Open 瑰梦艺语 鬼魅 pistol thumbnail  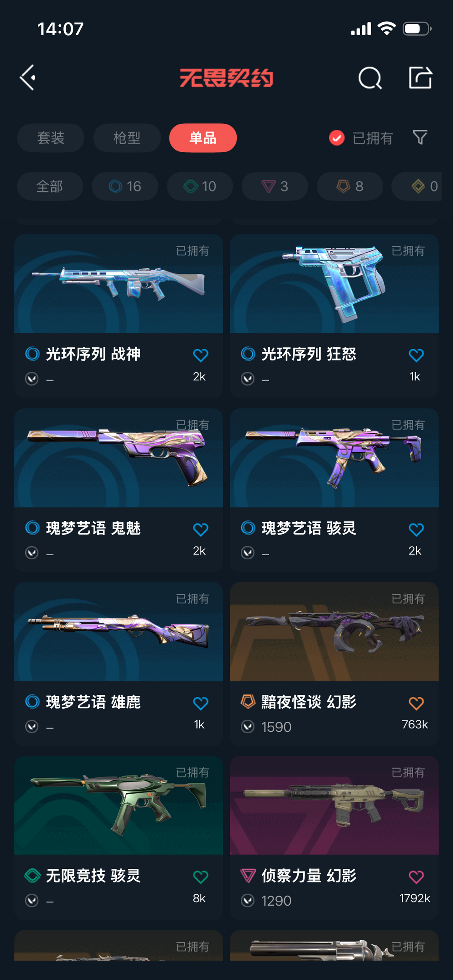tap(119, 458)
